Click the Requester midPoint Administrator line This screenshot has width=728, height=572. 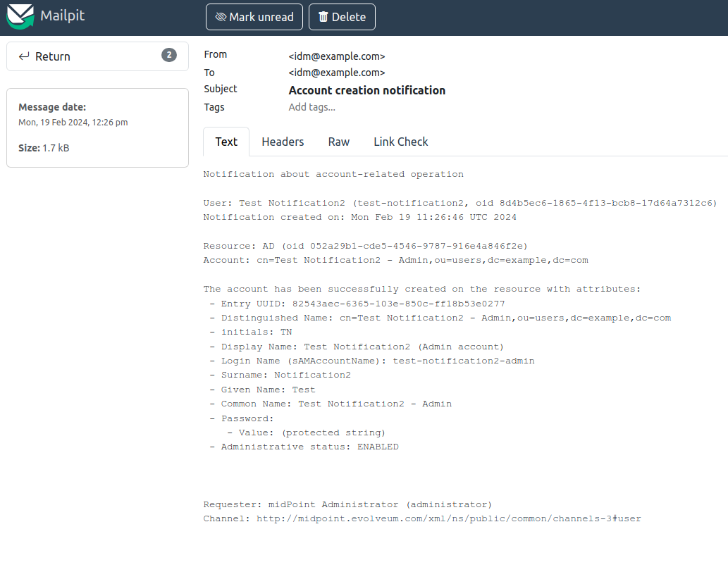[x=347, y=504]
